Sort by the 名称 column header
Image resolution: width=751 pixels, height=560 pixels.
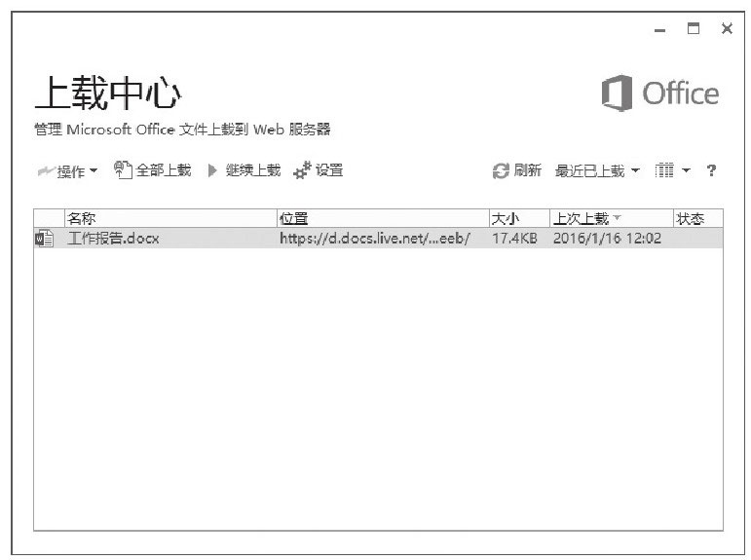170,219
